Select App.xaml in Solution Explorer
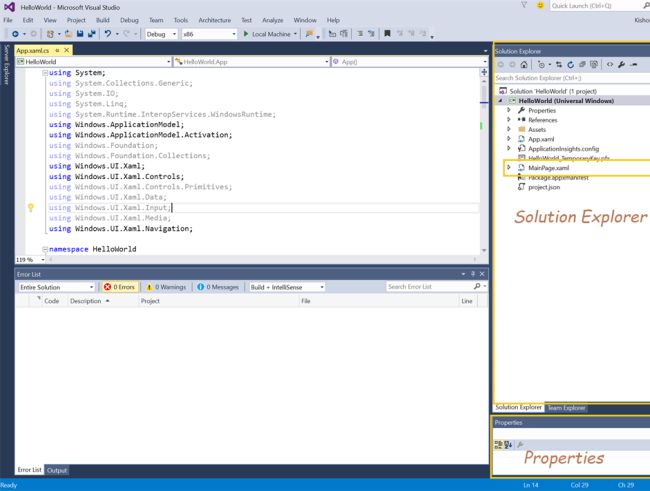The image size is (650, 491). pyautogui.click(x=541, y=139)
